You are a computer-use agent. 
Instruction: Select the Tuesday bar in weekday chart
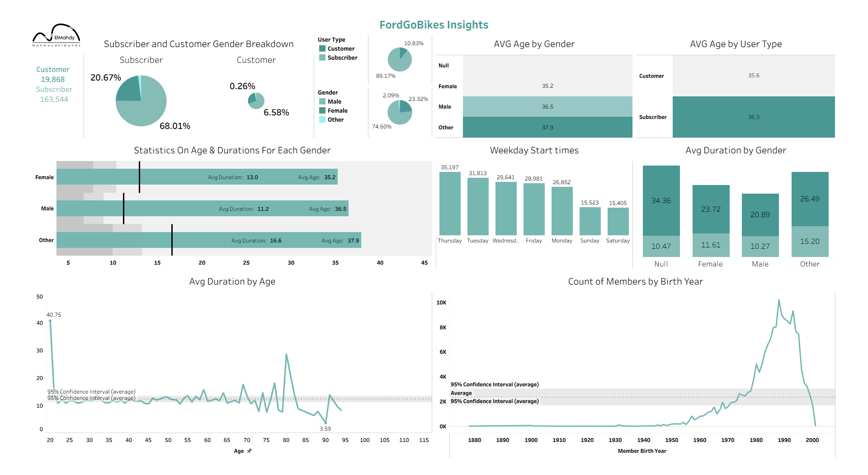[478, 206]
